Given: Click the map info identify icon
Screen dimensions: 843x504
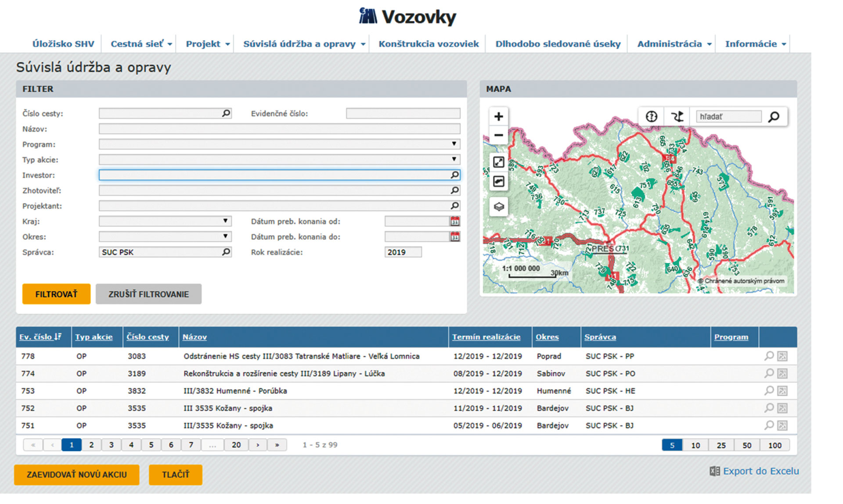Looking at the screenshot, I should pyautogui.click(x=651, y=117).
